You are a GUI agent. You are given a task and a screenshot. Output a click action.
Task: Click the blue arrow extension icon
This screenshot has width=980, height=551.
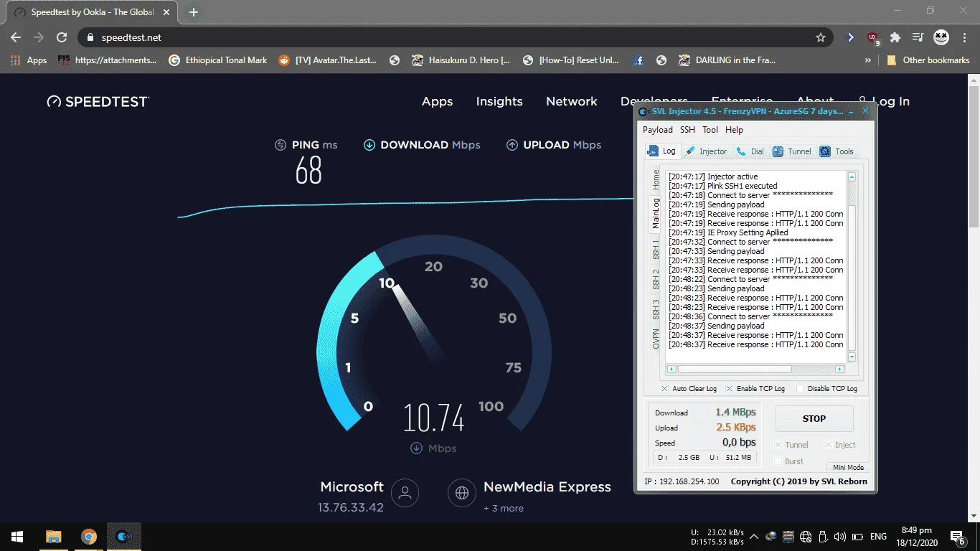(851, 37)
